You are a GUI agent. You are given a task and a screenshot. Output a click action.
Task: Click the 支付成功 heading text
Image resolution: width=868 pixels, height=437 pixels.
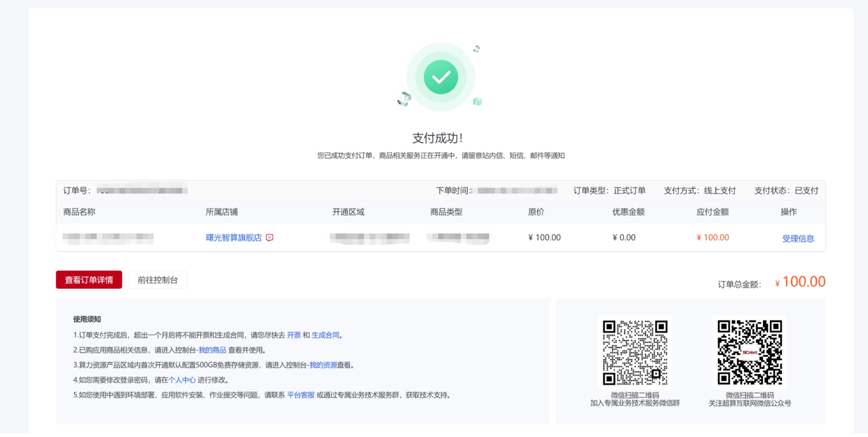[x=437, y=138]
